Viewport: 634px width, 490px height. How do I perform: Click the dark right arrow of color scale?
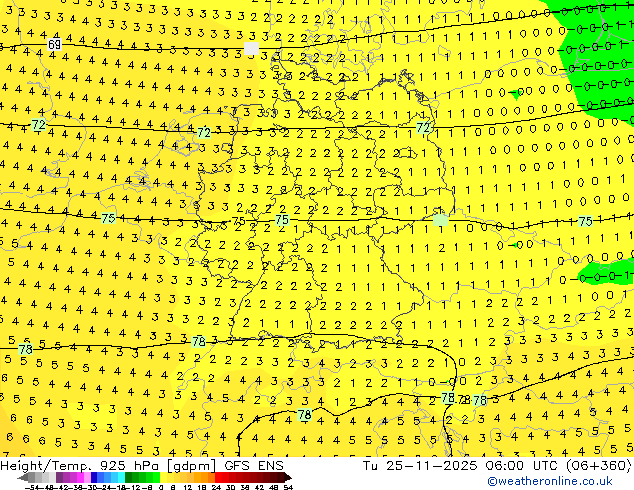pos(287,478)
